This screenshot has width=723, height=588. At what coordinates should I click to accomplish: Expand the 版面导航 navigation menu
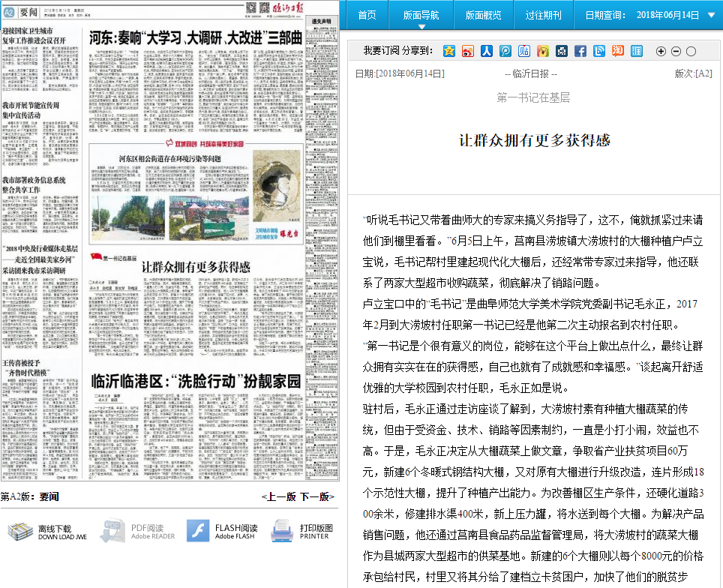[x=421, y=15]
